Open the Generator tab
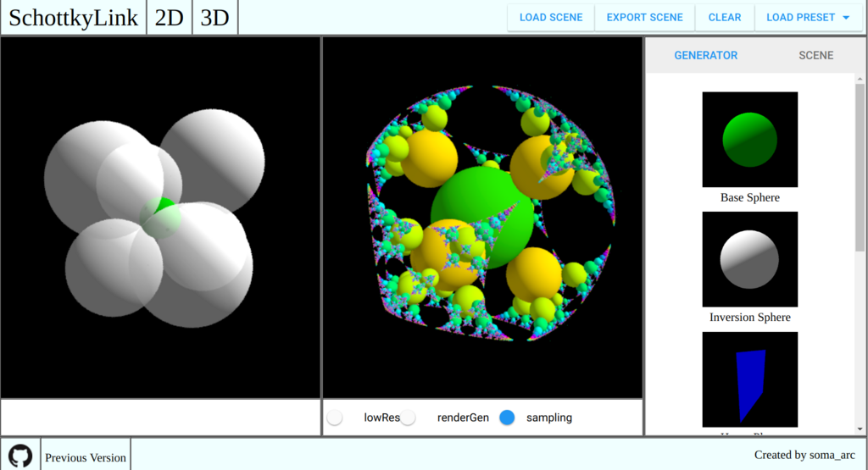 pyautogui.click(x=706, y=55)
